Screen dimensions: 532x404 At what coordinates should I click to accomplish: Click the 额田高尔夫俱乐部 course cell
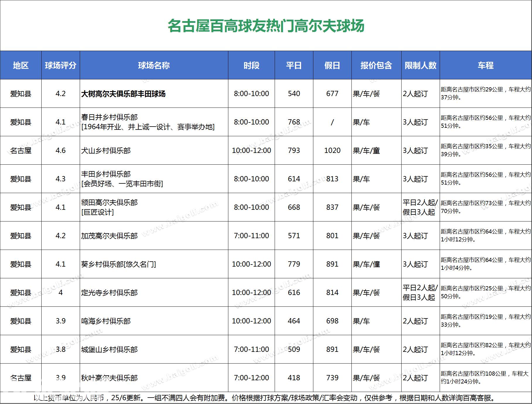point(109,202)
